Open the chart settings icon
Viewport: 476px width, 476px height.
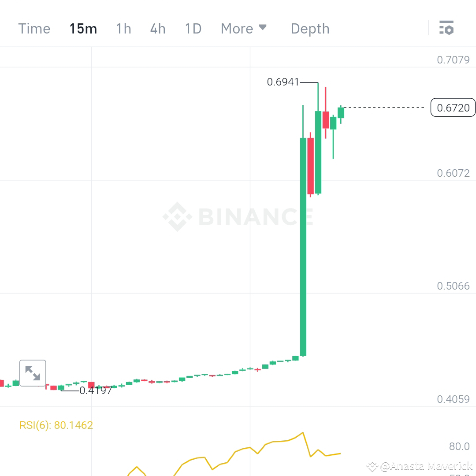(447, 28)
